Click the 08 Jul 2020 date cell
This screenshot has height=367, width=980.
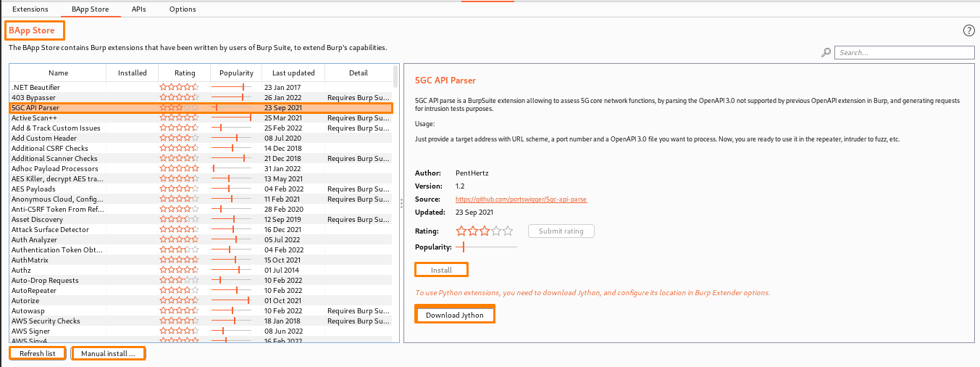click(x=282, y=138)
